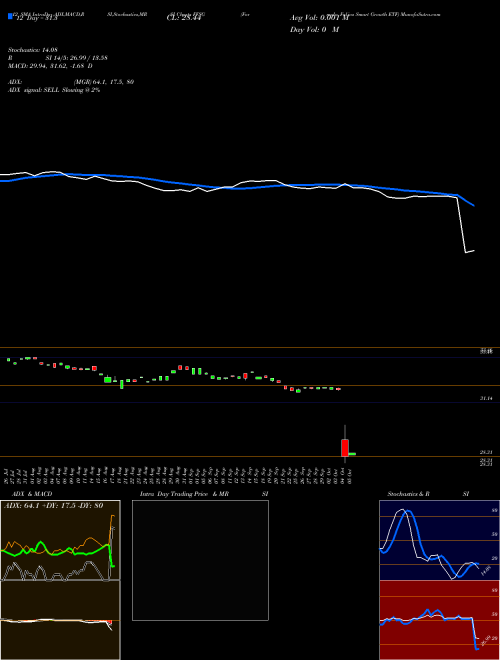Click the 'Intra Day Trading Price & MR' title
The image size is (500, 660).
pos(184,494)
